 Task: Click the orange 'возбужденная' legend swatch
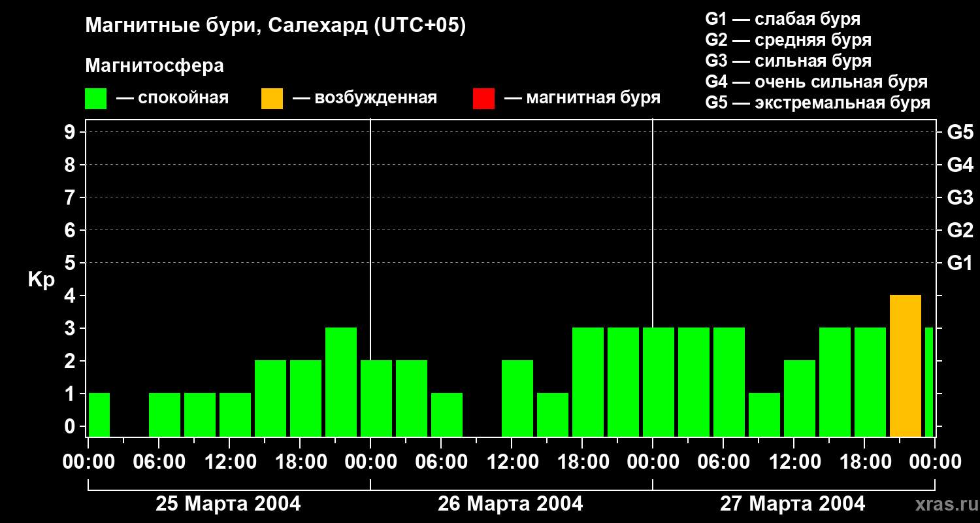click(272, 99)
